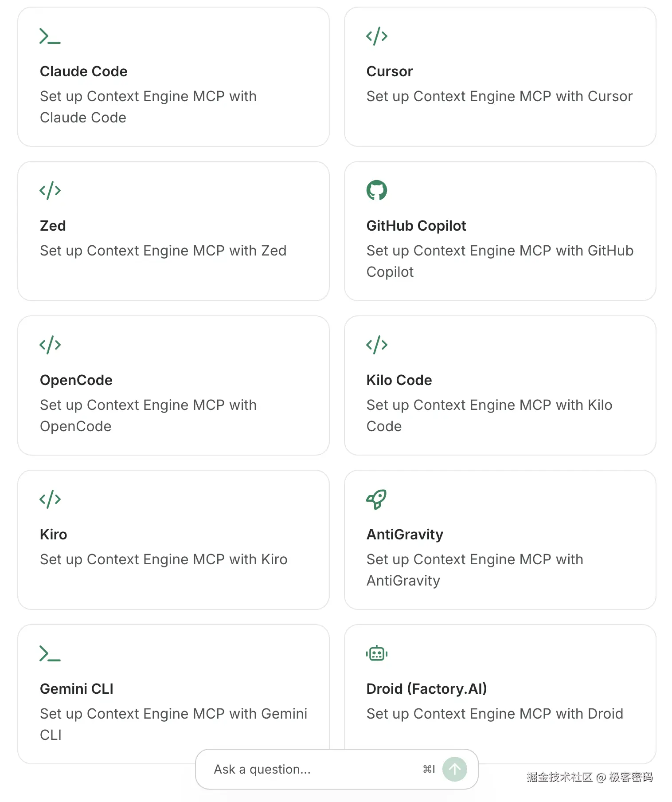Viewport: 672px width, 802px height.
Task: Select the Zed card title
Action: (53, 226)
